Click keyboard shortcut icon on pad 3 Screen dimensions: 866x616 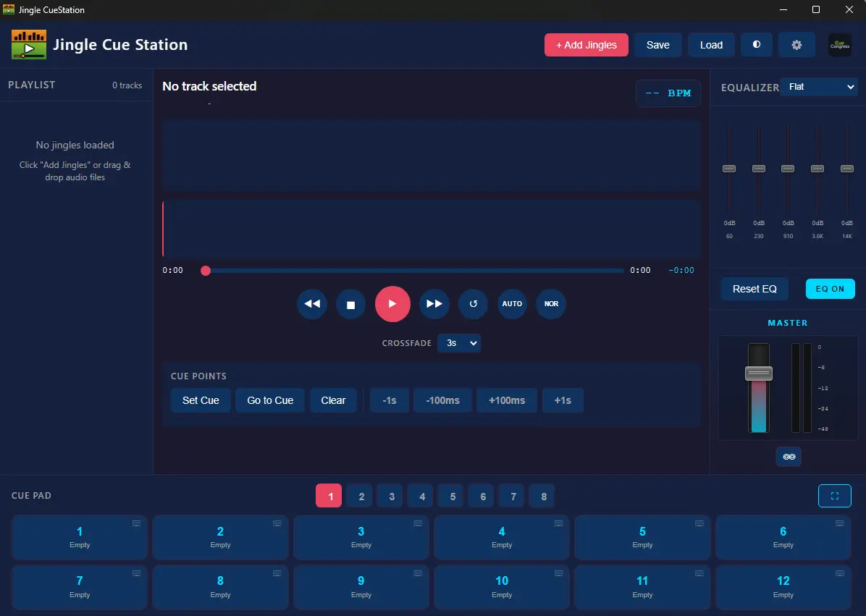click(418, 523)
